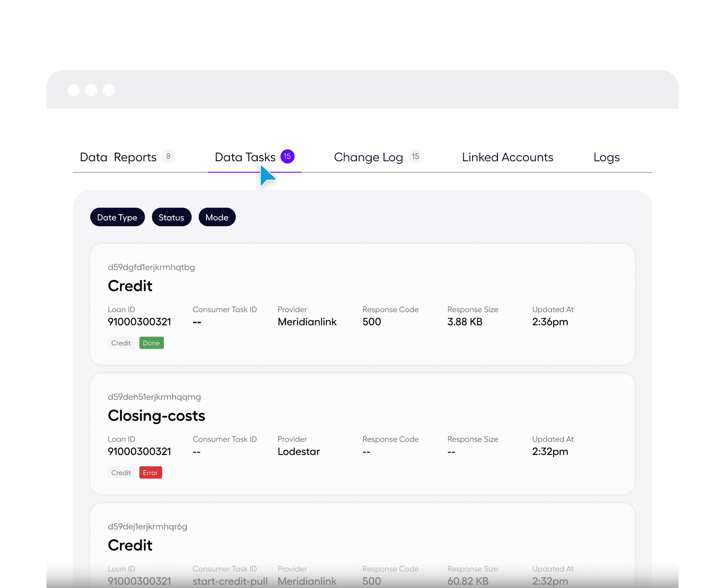
Task: Click the purple 15 badge on Data Tasks
Action: (x=288, y=156)
